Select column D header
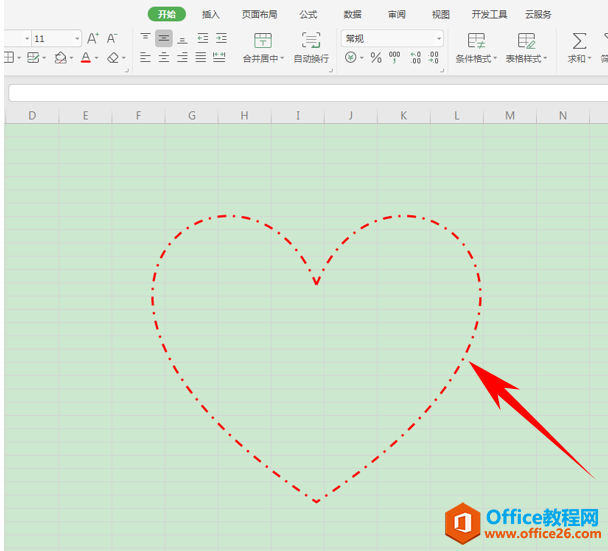Viewport: 608px width, 551px height. (32, 116)
